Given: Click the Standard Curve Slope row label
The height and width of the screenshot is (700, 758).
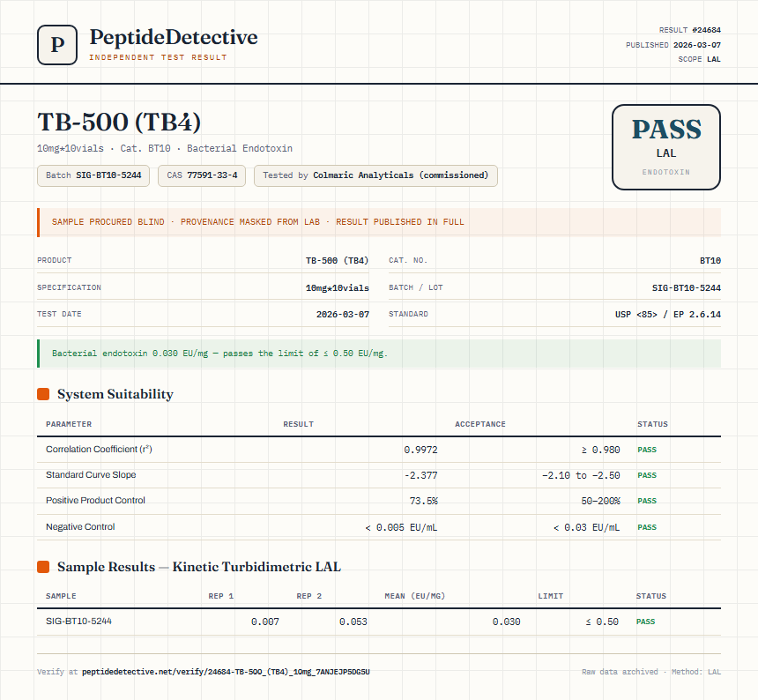Looking at the screenshot, I should [x=91, y=474].
